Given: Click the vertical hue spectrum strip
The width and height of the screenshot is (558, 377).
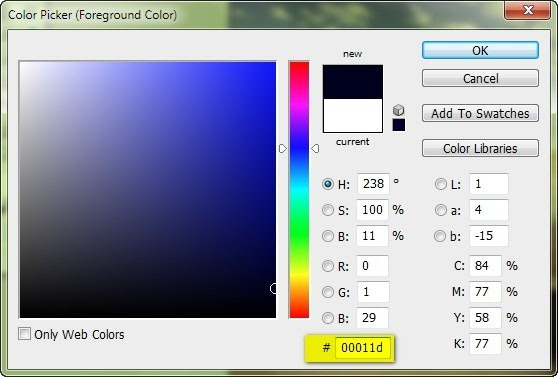Looking at the screenshot, I should pyautogui.click(x=299, y=190).
